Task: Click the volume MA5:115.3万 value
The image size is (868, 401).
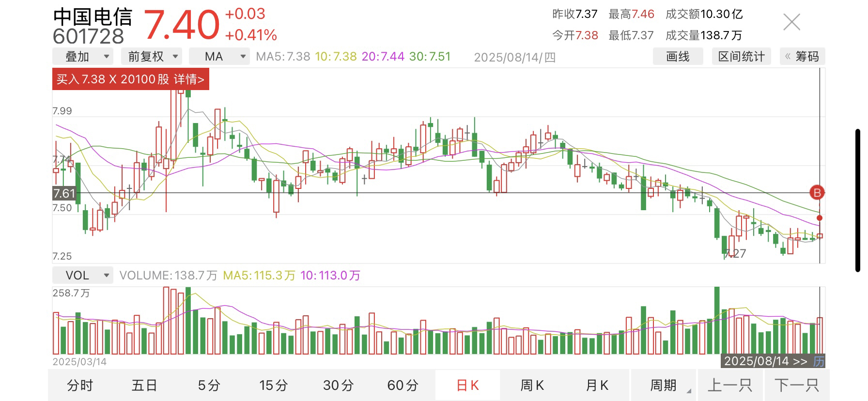Action: 259,276
